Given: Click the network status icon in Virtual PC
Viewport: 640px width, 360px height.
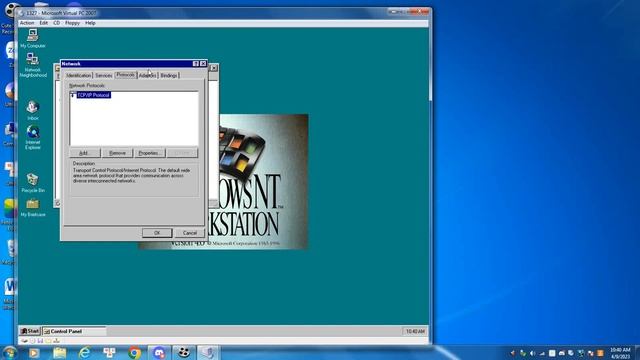Looking at the screenshot, I should tap(56, 340).
